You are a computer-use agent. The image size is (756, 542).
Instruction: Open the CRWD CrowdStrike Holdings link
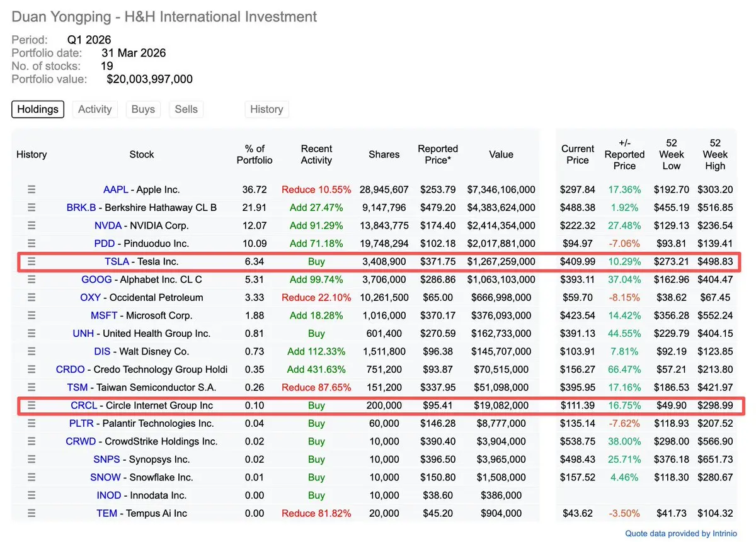[x=142, y=441]
